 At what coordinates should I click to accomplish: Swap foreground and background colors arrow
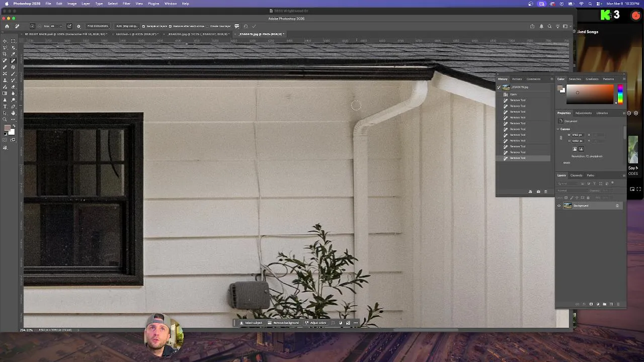(x=14, y=126)
